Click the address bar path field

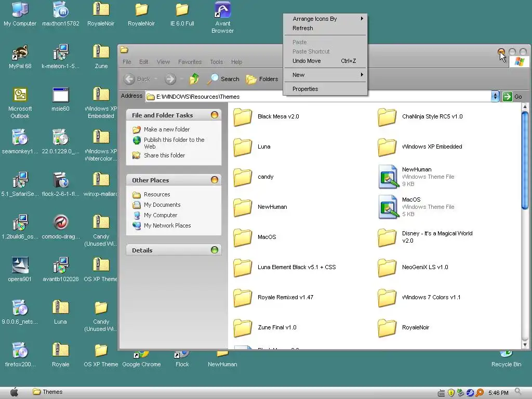(x=318, y=97)
